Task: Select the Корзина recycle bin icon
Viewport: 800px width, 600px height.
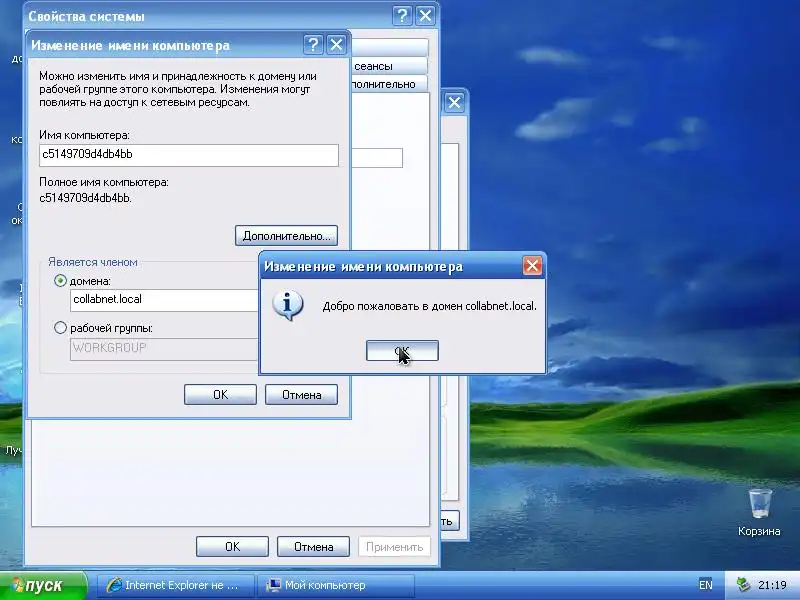Action: point(759,512)
